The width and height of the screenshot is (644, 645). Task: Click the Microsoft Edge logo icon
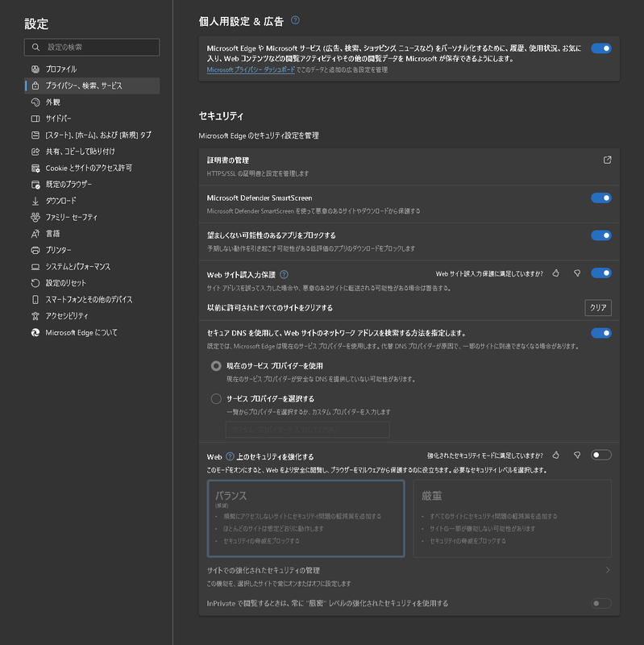pyautogui.click(x=35, y=332)
